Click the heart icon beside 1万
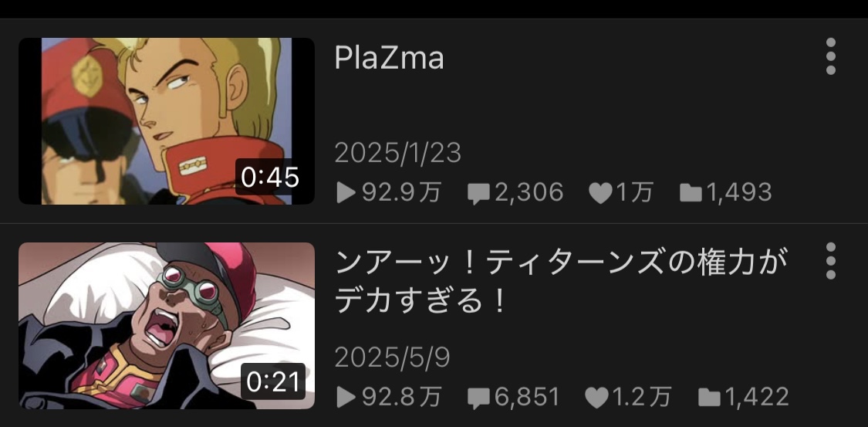The height and width of the screenshot is (427, 868). coord(600,193)
